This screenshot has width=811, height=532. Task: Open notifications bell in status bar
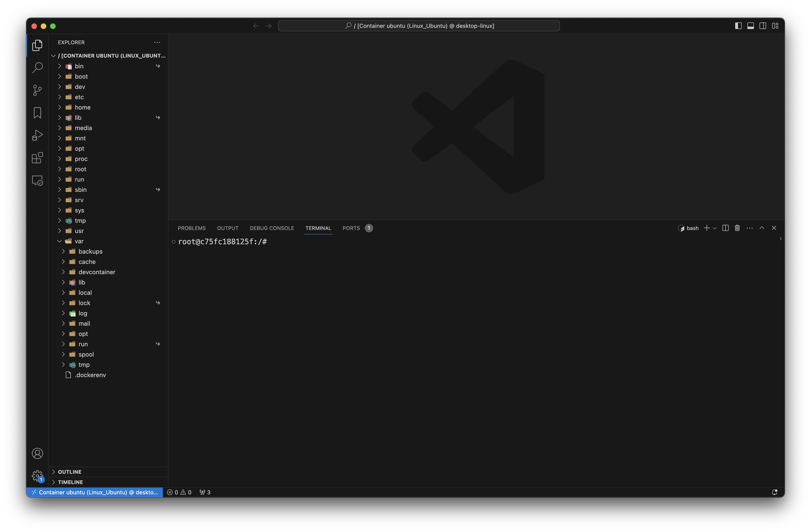point(774,492)
